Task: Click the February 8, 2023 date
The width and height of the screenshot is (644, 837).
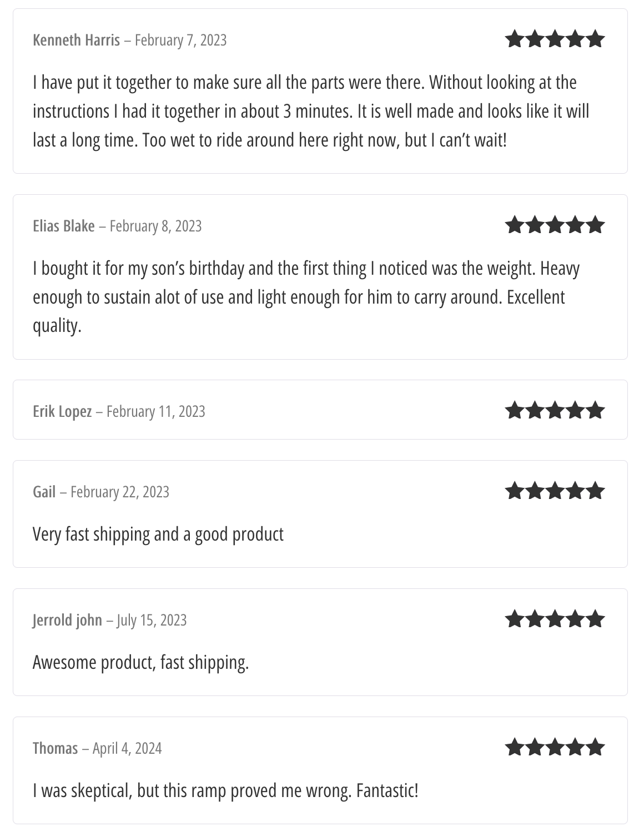Action: point(155,226)
